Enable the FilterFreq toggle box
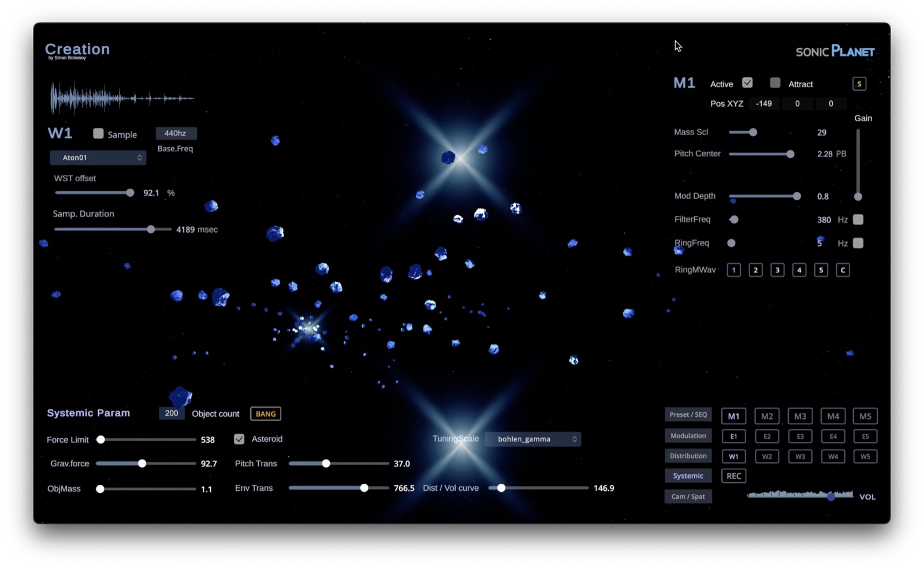The image size is (924, 568). coord(858,219)
